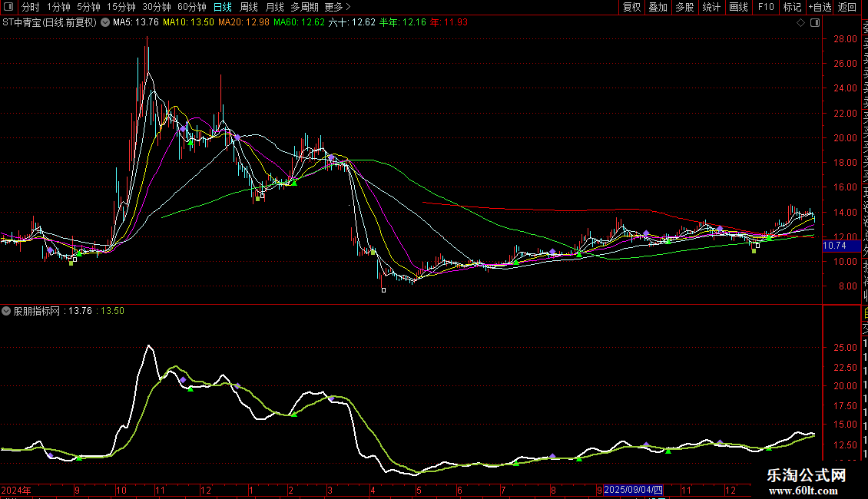This screenshot has width=868, height=499.
Task: Click the diamond icon above the price axis
Action: (800, 23)
